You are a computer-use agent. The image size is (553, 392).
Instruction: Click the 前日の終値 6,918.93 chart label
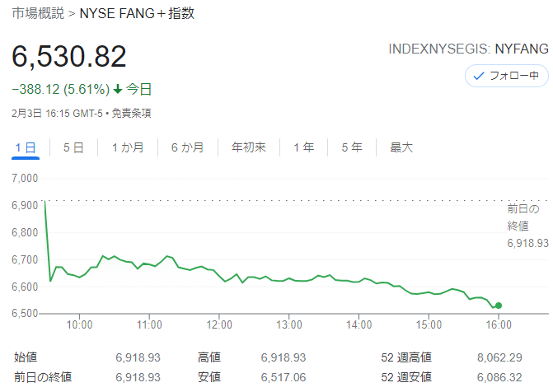527,226
